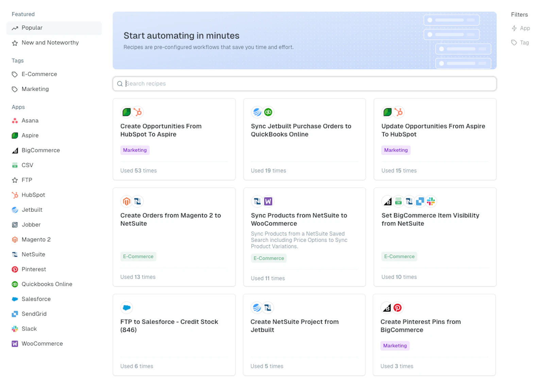The image size is (544, 392).
Task: Focus the Search recipes input field
Action: 305,84
